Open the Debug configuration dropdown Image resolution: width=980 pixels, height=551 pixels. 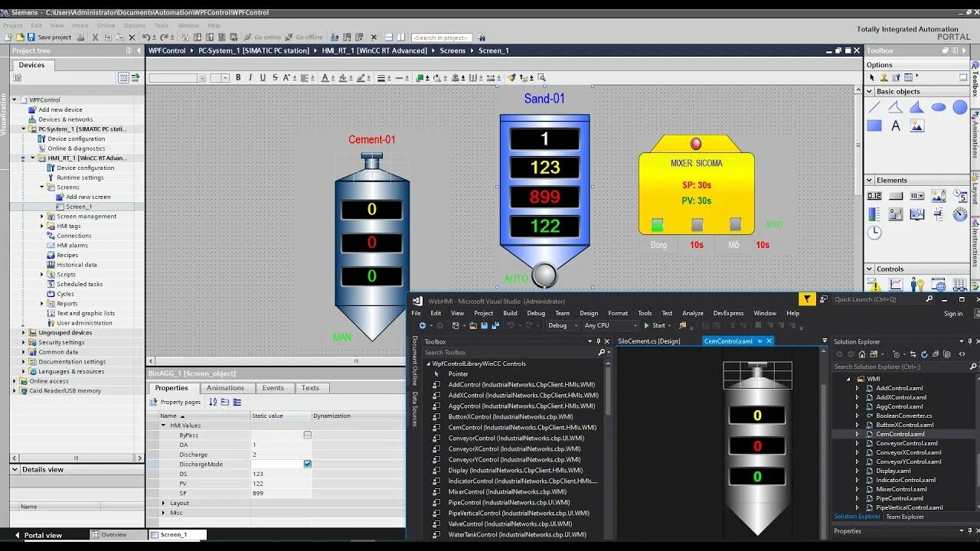point(561,325)
